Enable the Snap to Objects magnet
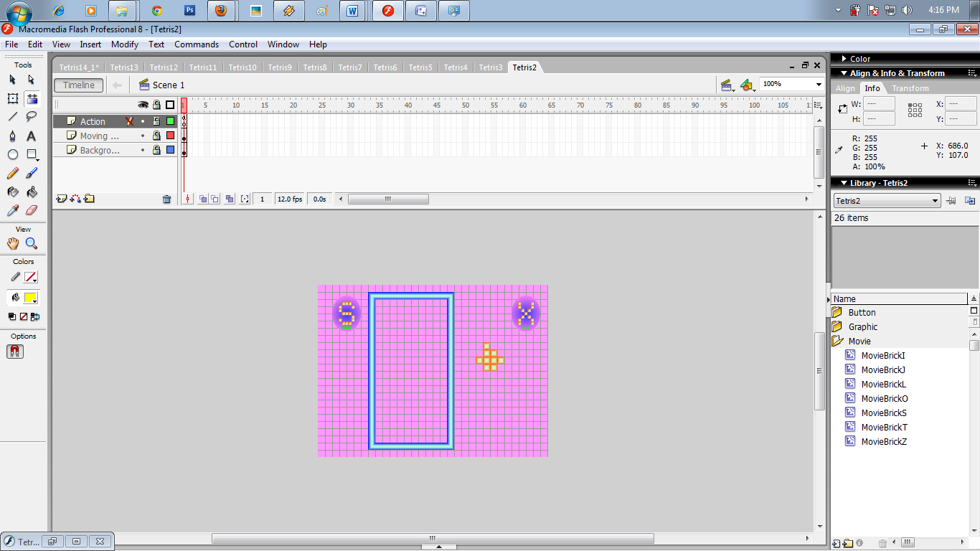The height and width of the screenshot is (551, 980). [14, 352]
